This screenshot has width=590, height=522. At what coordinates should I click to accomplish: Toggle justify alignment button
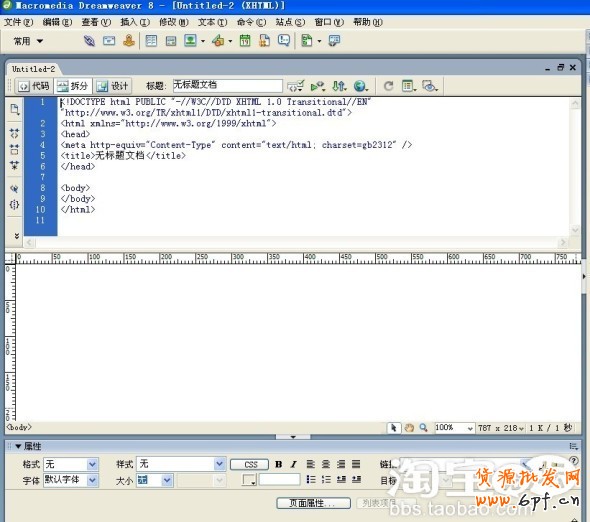pyautogui.click(x=356, y=464)
